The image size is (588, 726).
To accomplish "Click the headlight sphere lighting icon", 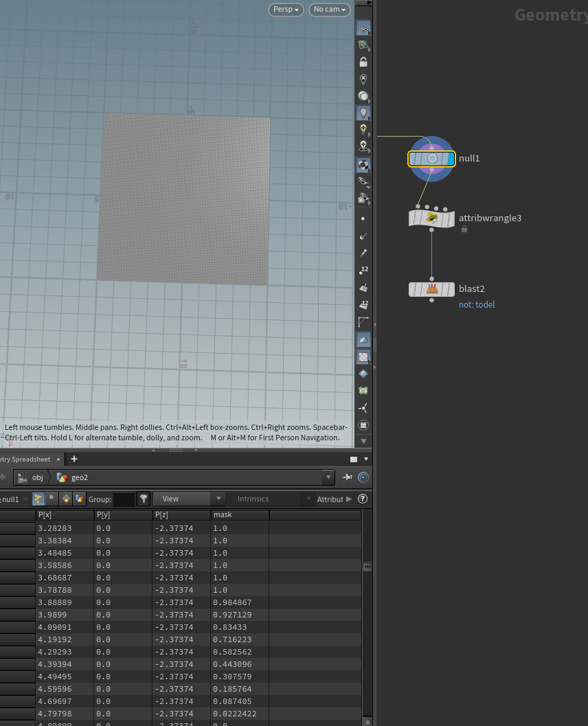I will [x=363, y=96].
